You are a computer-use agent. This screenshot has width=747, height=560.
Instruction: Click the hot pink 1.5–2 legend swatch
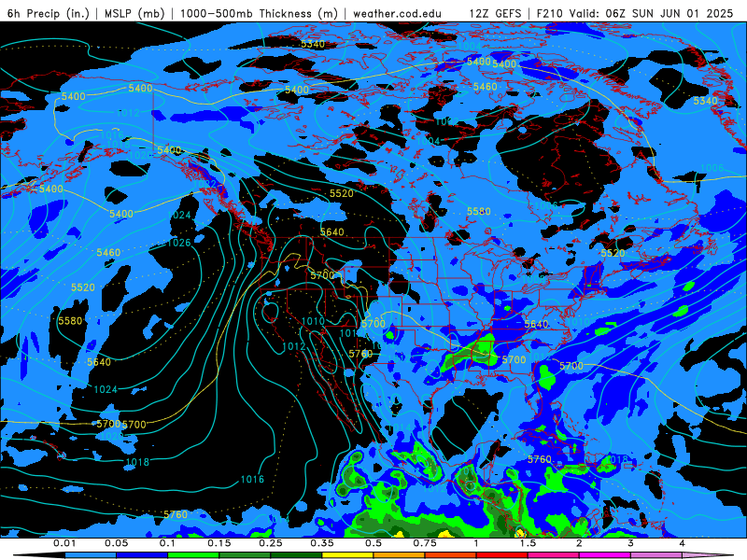(x=554, y=555)
